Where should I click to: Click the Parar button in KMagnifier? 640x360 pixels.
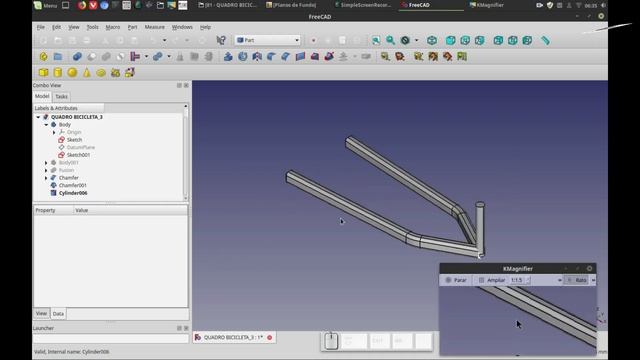(456, 280)
